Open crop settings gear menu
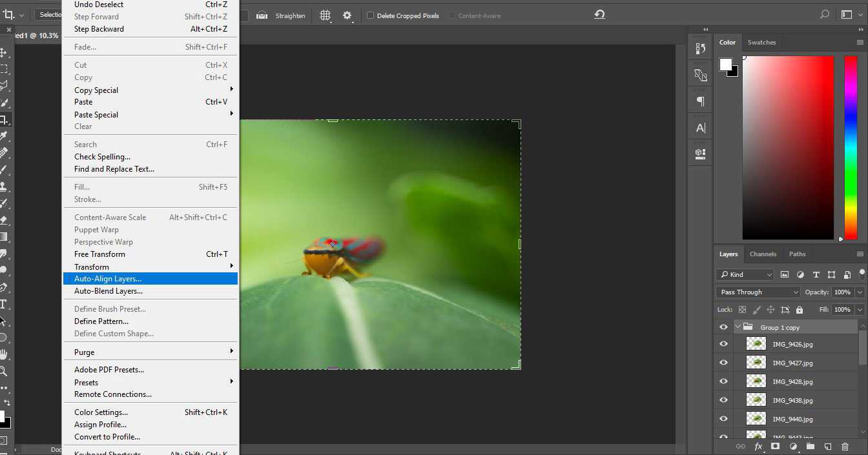 pyautogui.click(x=347, y=15)
